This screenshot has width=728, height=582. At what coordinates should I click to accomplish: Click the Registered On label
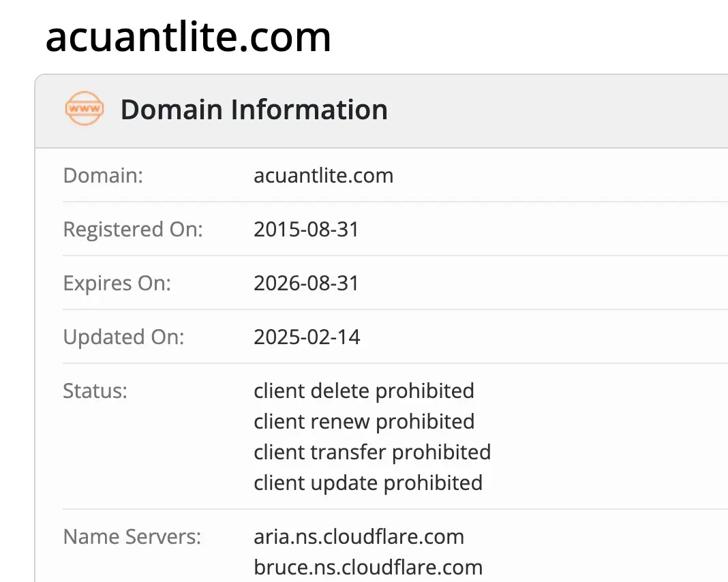[x=132, y=230]
